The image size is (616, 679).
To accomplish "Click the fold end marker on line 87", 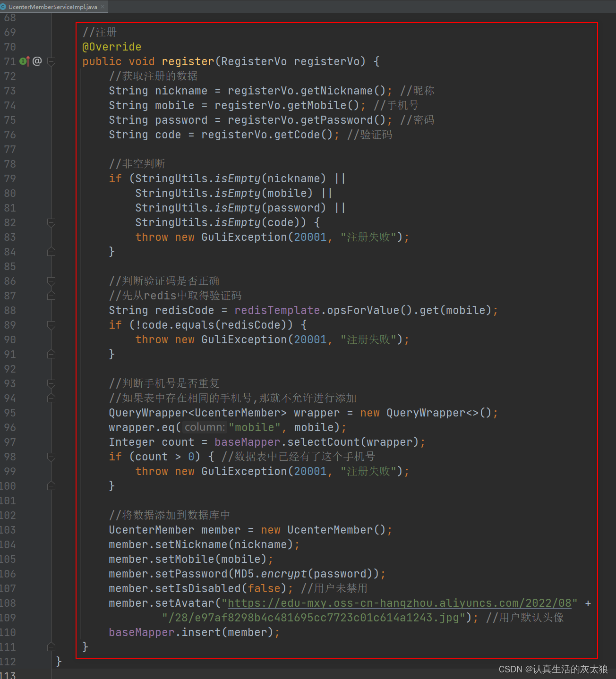I will 51,296.
